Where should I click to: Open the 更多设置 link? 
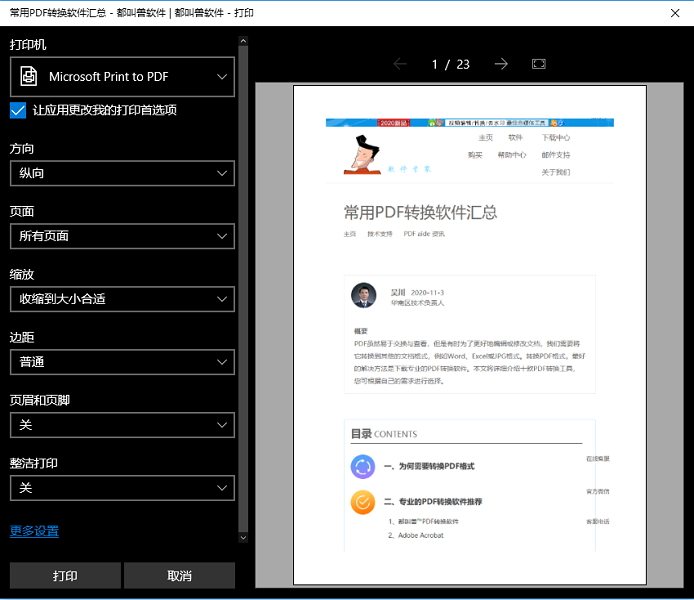[x=35, y=531]
